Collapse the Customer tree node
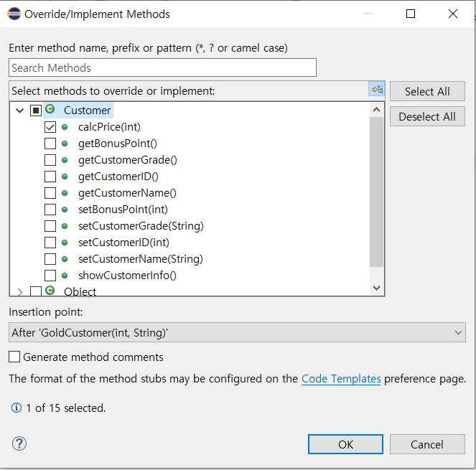The height and width of the screenshot is (470, 476). point(19,111)
